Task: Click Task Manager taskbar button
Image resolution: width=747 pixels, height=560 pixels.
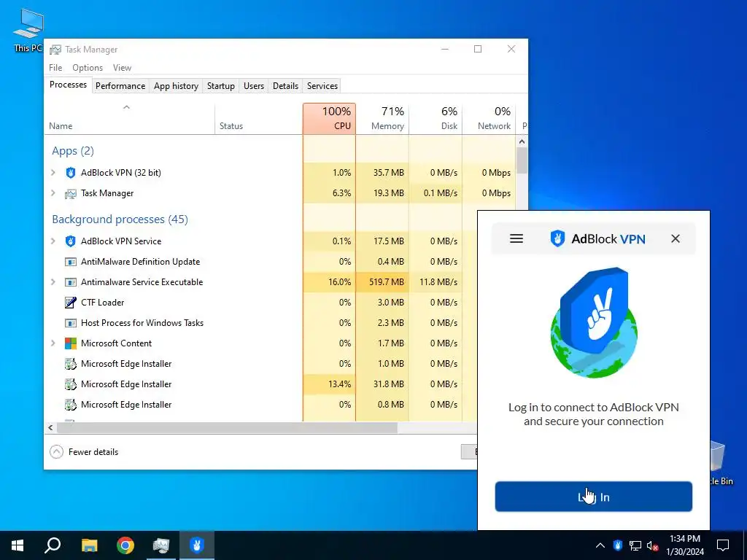Action: 161,545
